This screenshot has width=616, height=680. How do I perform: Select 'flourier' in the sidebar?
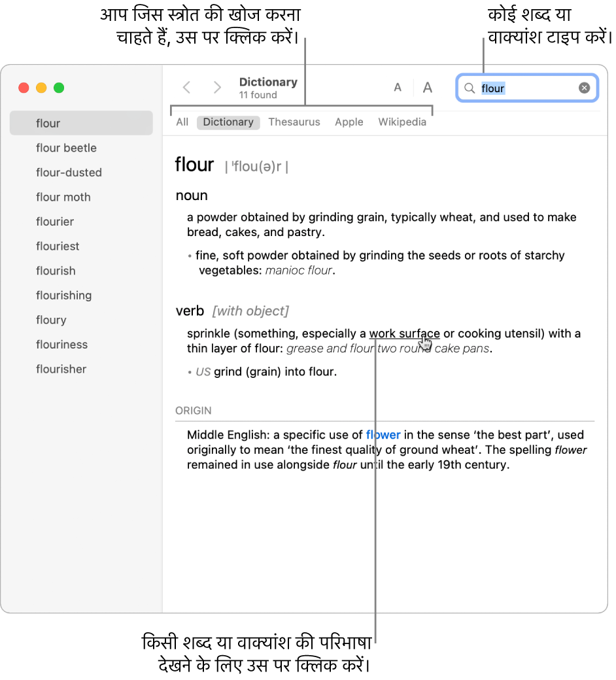tap(55, 222)
